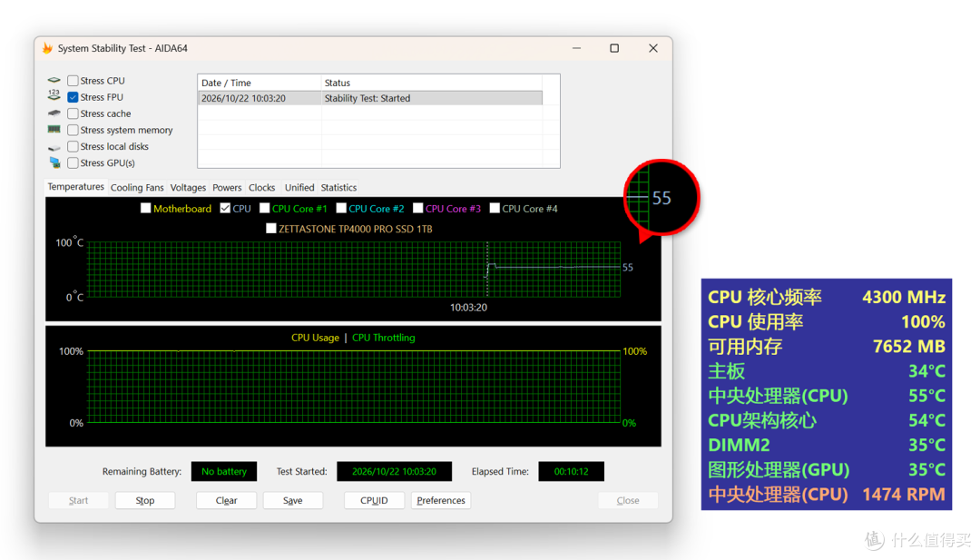Select the Temperatures tab
Viewport: 980px width, 560px height.
[x=75, y=187]
